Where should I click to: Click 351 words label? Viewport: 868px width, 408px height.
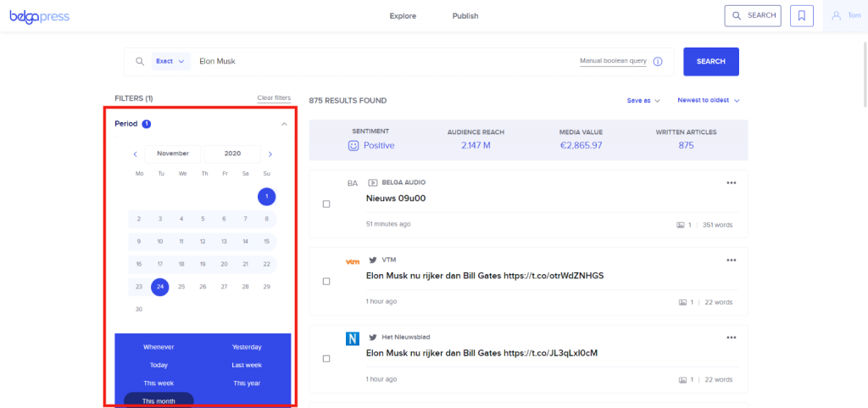click(717, 226)
